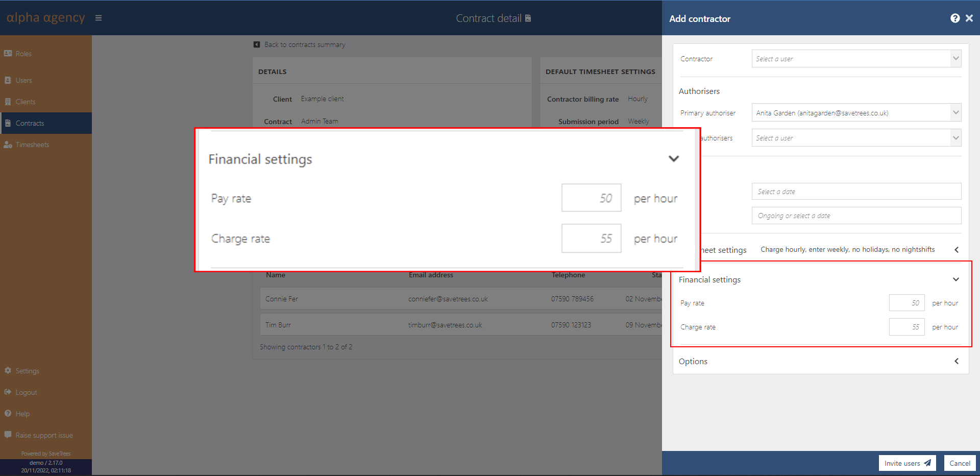
Task: Click the paper plane icon on Invite users
Action: click(x=927, y=463)
